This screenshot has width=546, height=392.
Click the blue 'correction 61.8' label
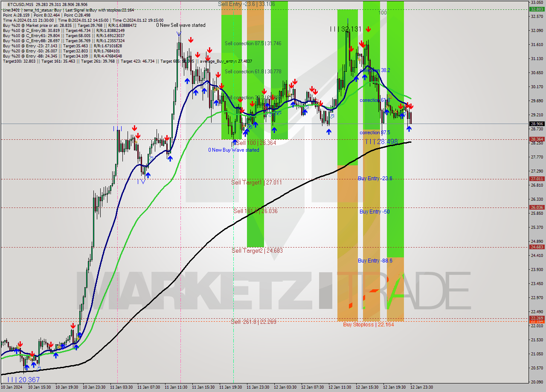pos(375,100)
